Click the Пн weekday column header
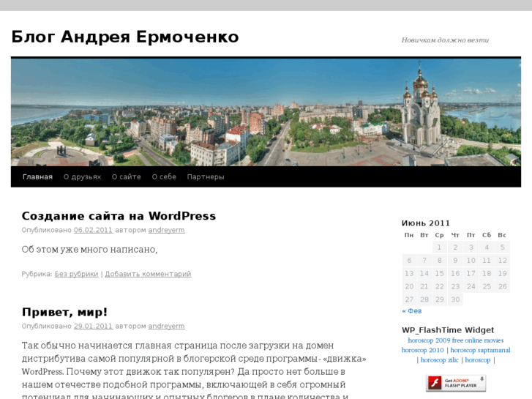Image resolution: width=532 pixels, height=399 pixels. [409, 235]
